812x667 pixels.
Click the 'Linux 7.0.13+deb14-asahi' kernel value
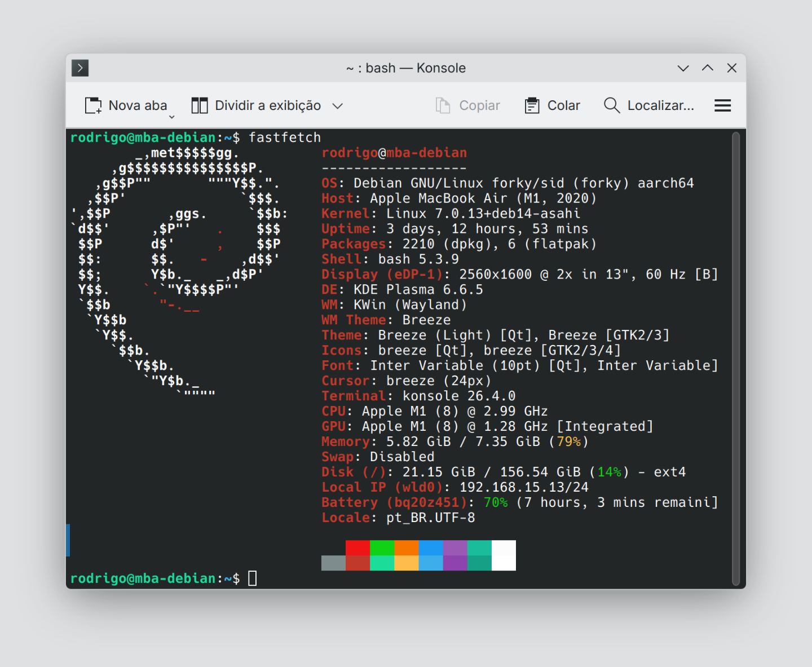(x=483, y=214)
